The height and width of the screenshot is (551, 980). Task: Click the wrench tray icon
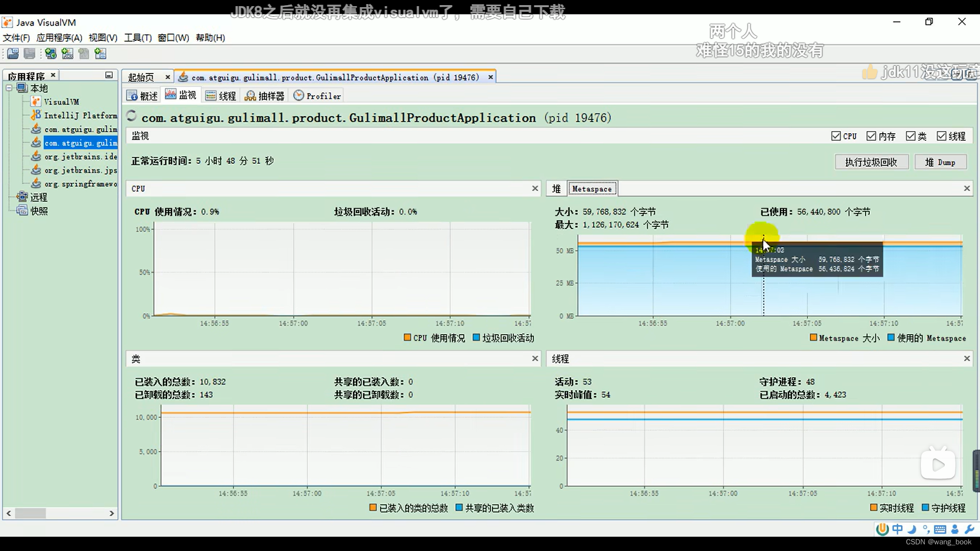tap(969, 529)
